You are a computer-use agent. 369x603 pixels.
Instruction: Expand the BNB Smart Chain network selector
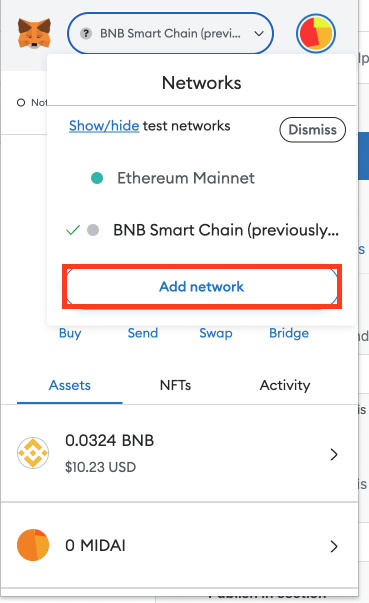(170, 33)
